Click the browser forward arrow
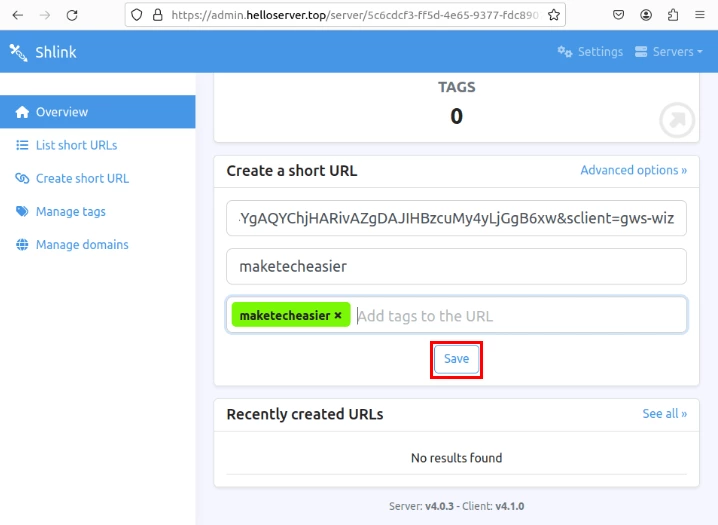Viewport: 718px width, 525px height. coord(44,15)
